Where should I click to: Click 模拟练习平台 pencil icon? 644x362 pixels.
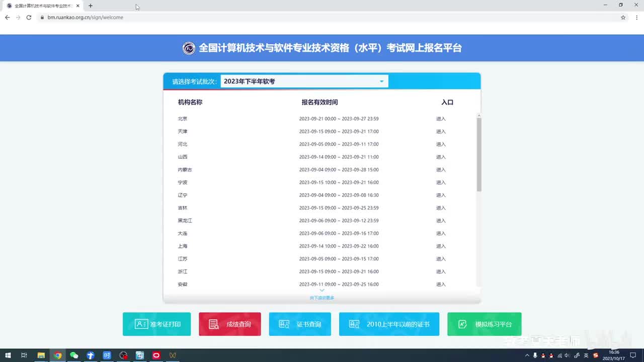(462, 324)
